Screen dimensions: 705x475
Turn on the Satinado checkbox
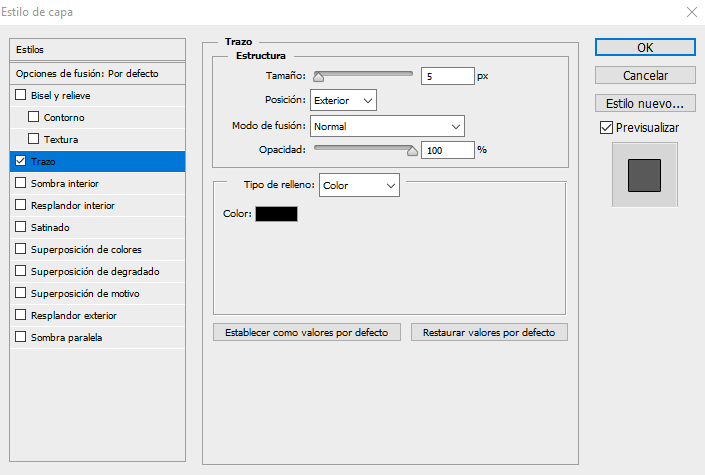(x=21, y=227)
